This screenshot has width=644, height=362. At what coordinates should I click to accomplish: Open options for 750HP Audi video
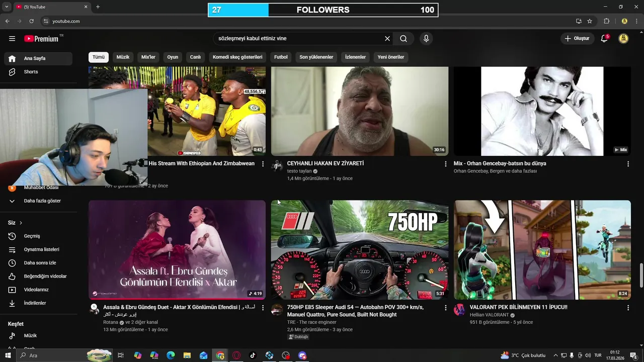[445, 307]
